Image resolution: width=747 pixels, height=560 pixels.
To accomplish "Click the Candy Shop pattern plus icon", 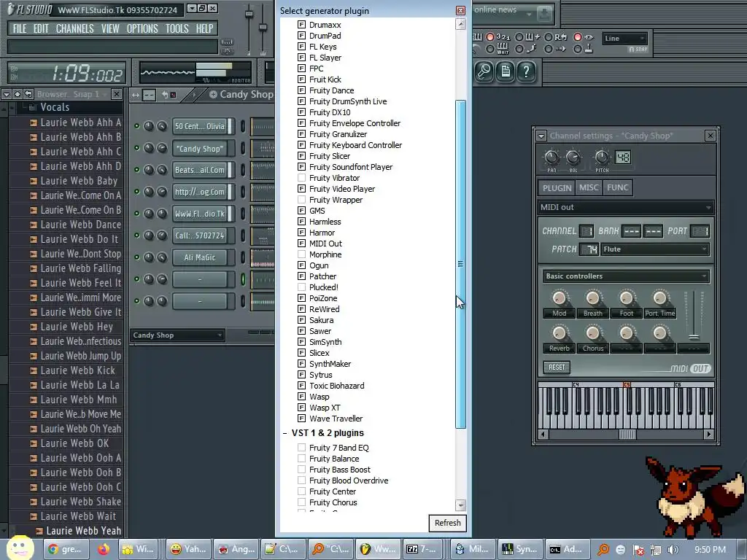I will [213, 94].
